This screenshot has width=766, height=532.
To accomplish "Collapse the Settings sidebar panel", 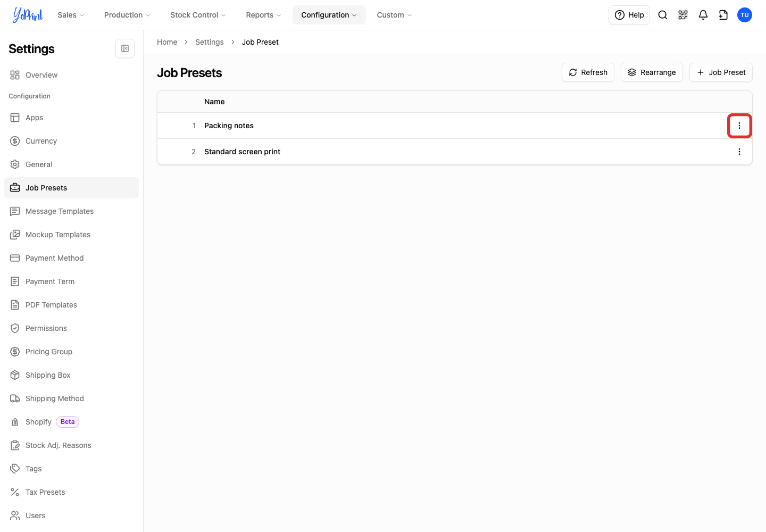I will (x=125, y=48).
